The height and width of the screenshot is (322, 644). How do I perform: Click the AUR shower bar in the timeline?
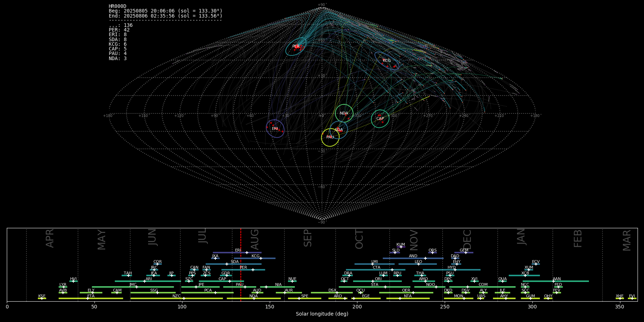pyautogui.click(x=289, y=293)
